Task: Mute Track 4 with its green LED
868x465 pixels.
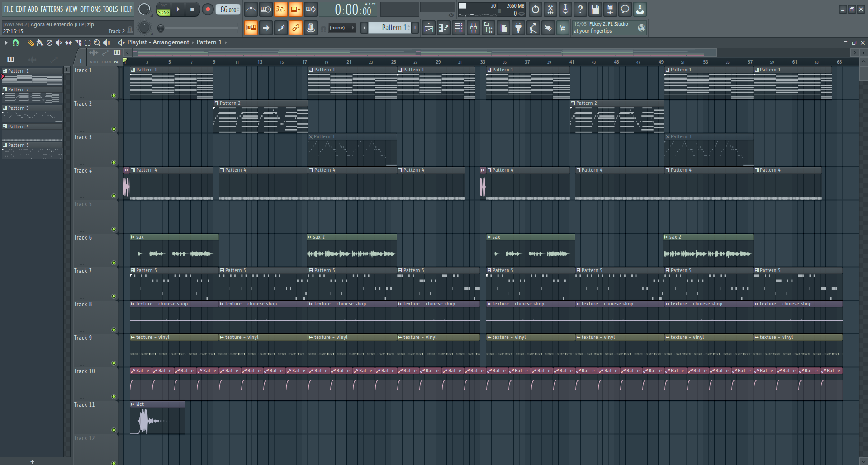Action: [x=114, y=196]
